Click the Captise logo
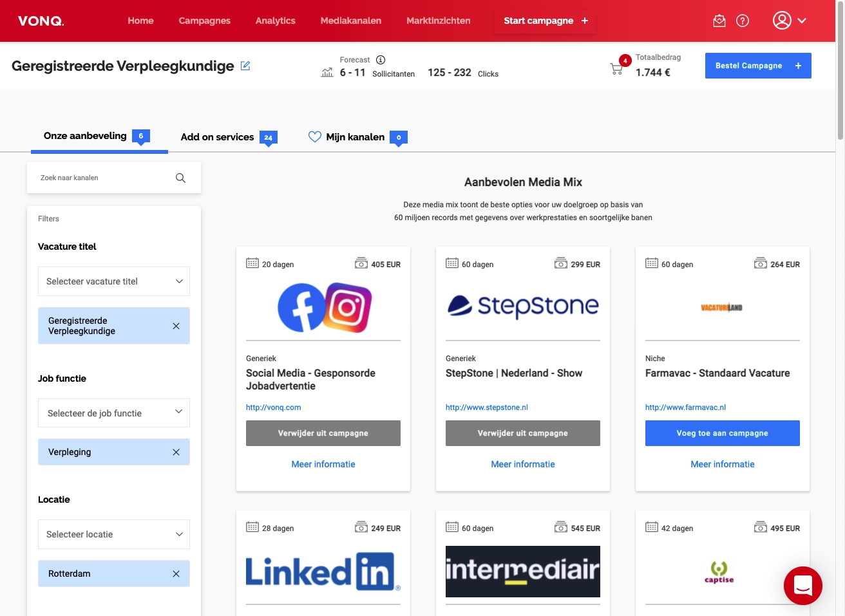Viewport: 845px width, 616px height. pyautogui.click(x=719, y=572)
